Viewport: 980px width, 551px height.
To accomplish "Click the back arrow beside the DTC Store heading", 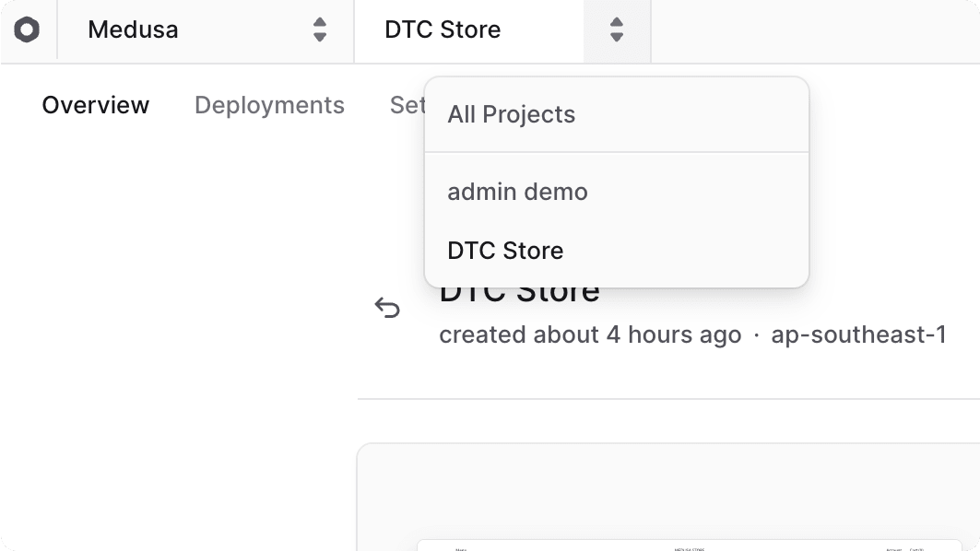I will [388, 309].
